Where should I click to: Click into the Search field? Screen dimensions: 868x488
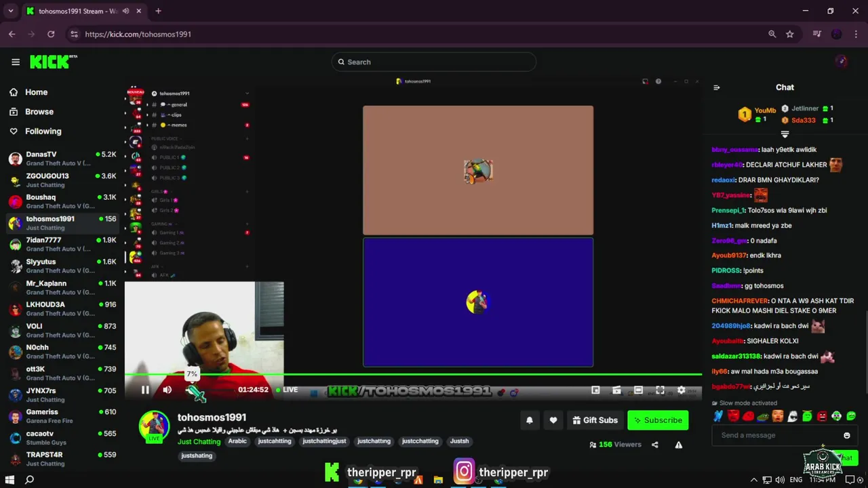pyautogui.click(x=434, y=62)
